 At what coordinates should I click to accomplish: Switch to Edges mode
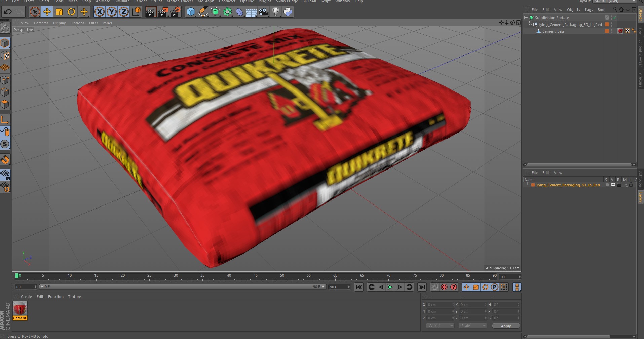click(x=5, y=92)
